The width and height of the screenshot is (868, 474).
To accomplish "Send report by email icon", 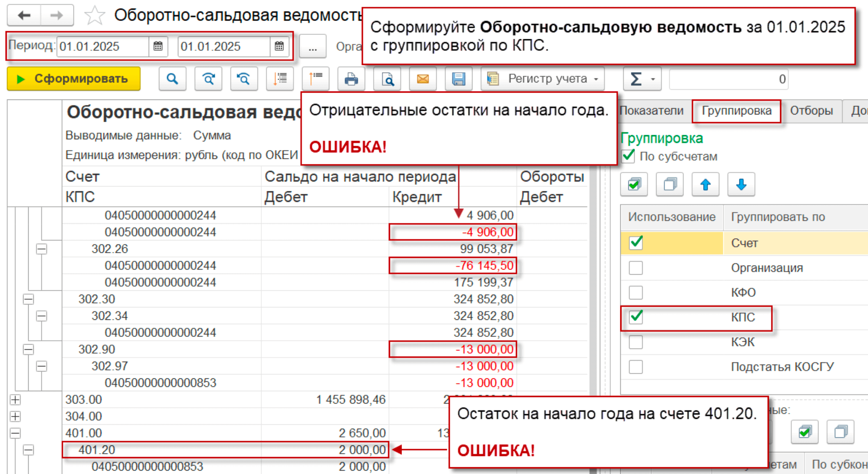I will [x=422, y=79].
